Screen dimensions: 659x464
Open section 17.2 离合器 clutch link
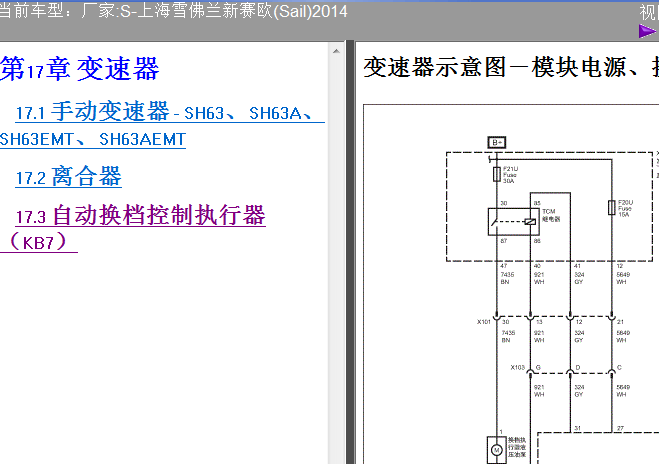click(69, 177)
